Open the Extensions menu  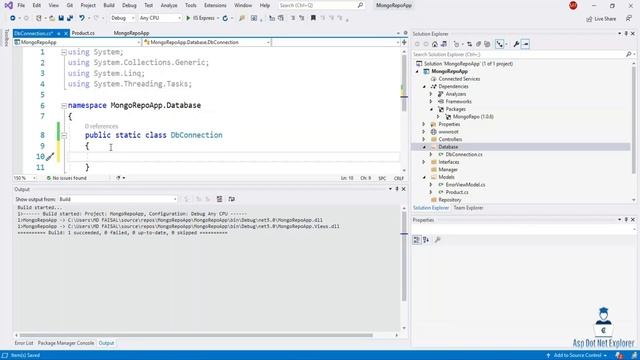point(215,5)
